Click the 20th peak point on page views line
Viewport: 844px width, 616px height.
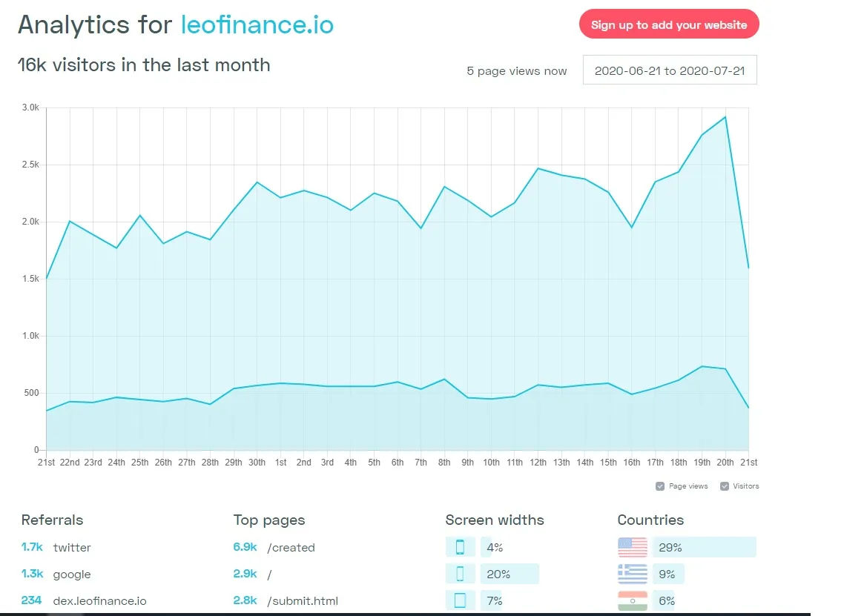[x=725, y=116]
